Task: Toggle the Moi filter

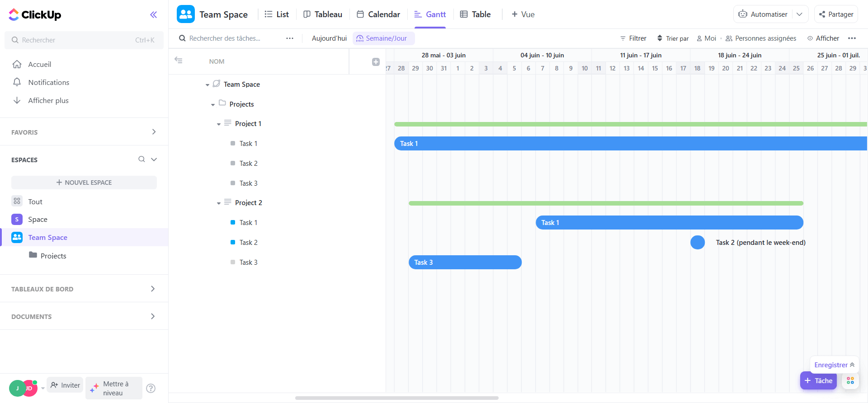Action: click(x=706, y=38)
